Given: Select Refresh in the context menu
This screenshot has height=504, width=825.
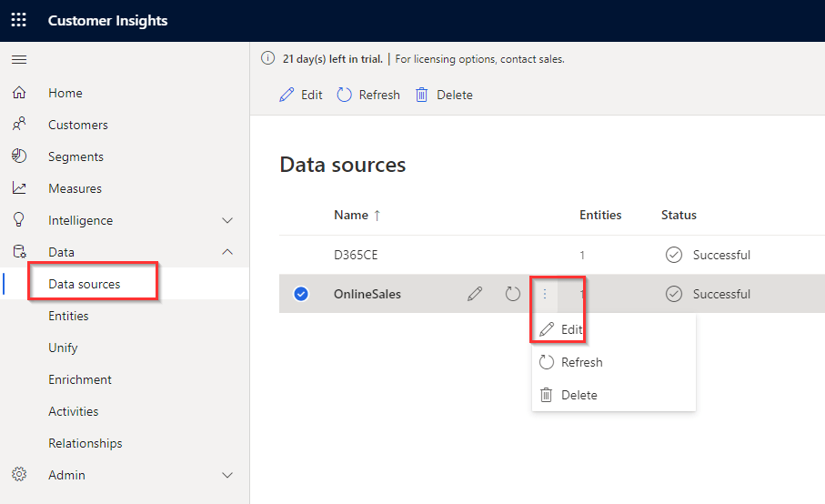Looking at the screenshot, I should 581,362.
